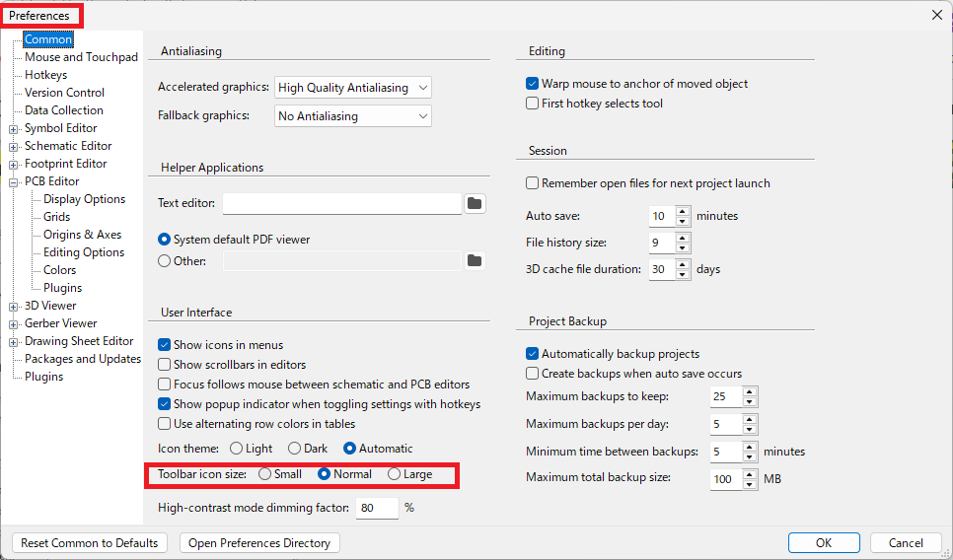This screenshot has height=560, width=953.
Task: Increase Auto save minutes with up arrow
Action: click(683, 211)
